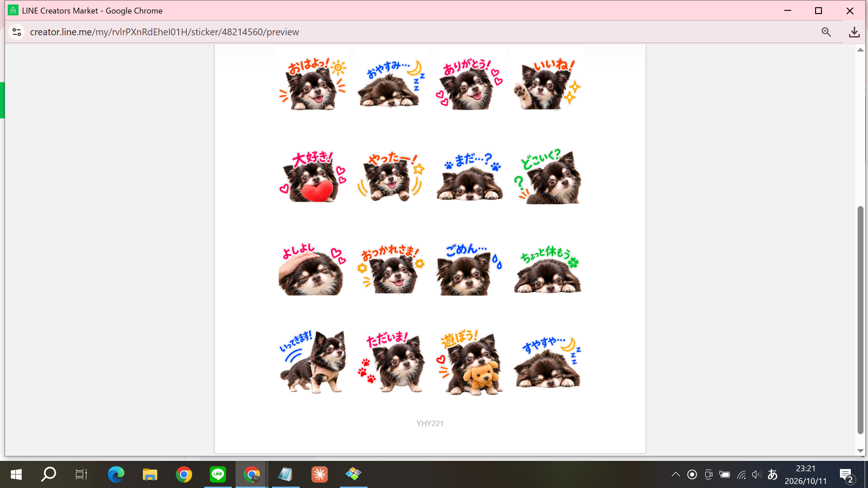Image resolution: width=868 pixels, height=488 pixels.
Task: Open the battery status icon
Action: [725, 474]
